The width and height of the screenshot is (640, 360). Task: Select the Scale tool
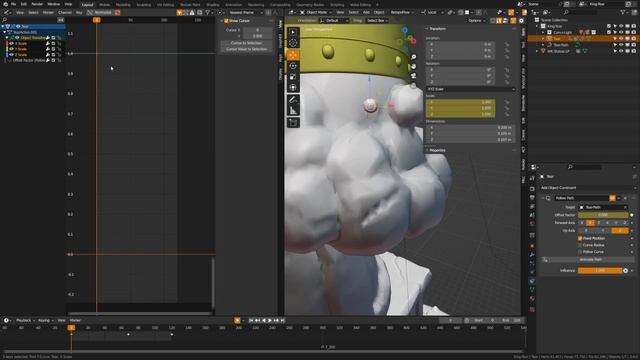point(293,77)
